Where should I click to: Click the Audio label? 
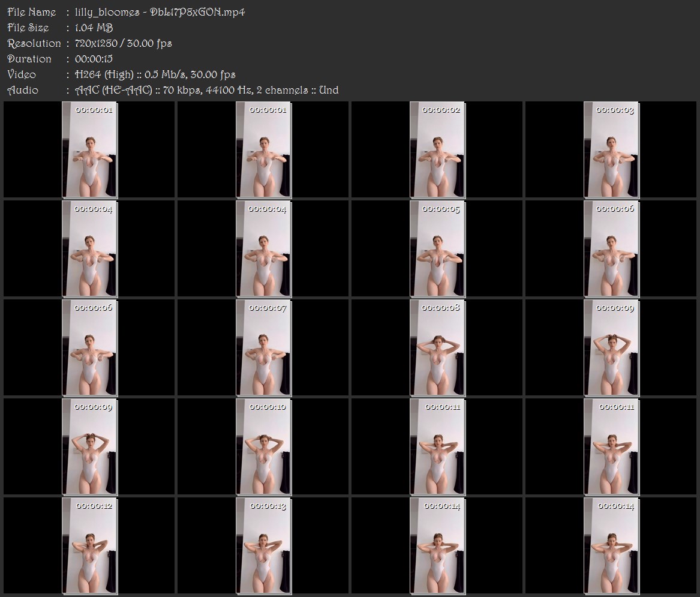tap(23, 90)
